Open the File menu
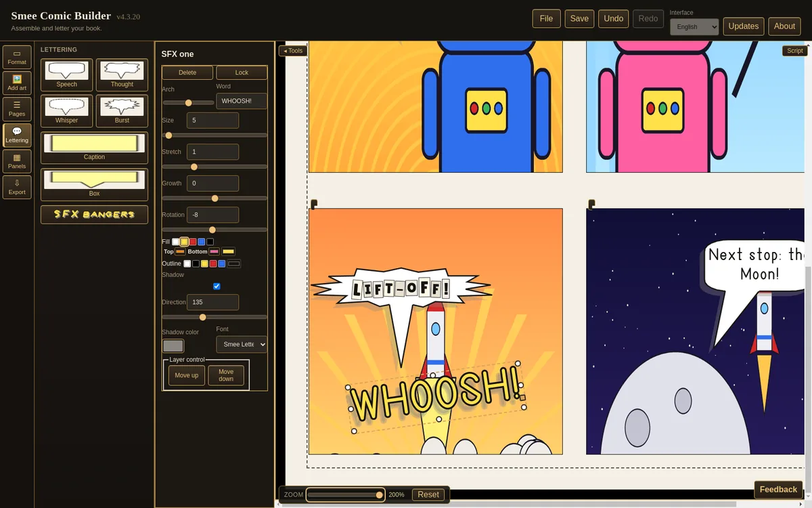812x508 pixels. [546, 18]
